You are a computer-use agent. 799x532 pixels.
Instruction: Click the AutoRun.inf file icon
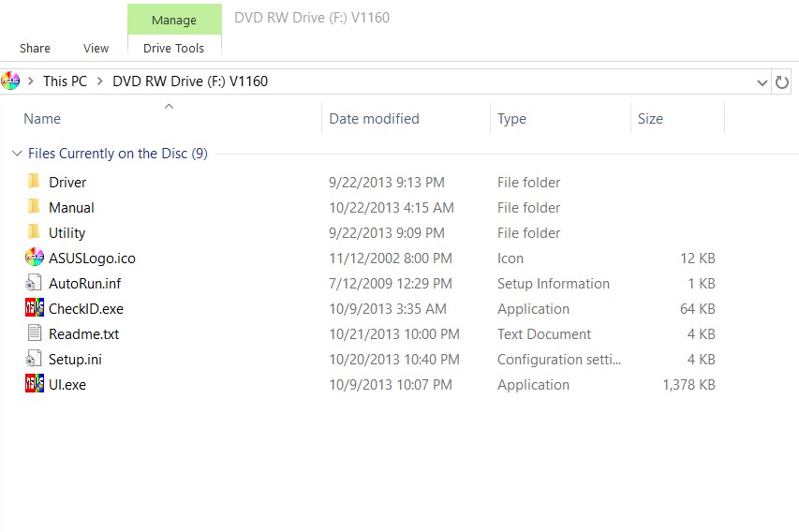click(x=34, y=283)
